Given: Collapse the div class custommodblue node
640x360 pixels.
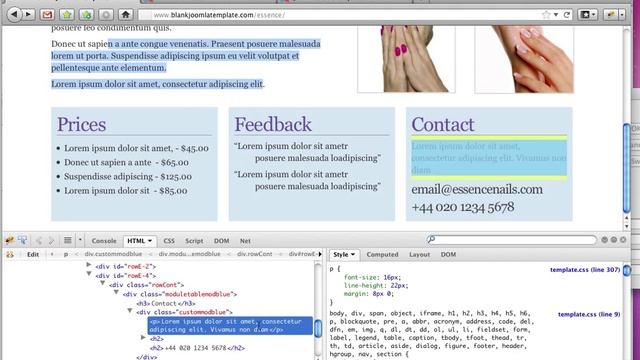Looking at the screenshot, I should click(129, 311).
